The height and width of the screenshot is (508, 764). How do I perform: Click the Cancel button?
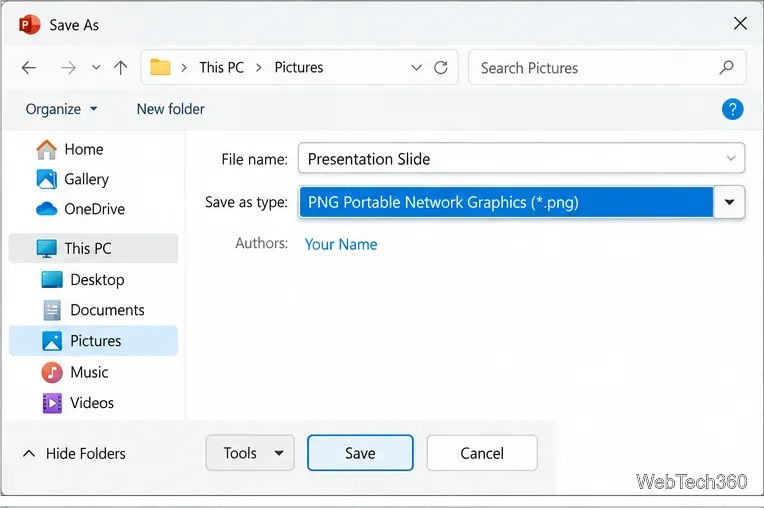(x=482, y=453)
